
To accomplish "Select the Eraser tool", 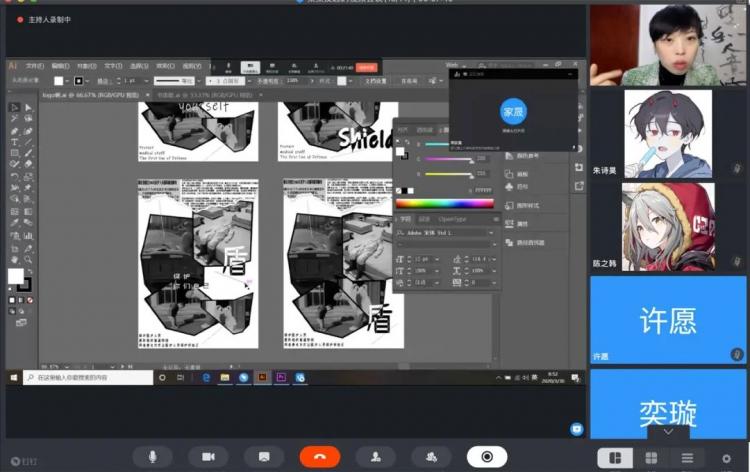I will click(28, 165).
